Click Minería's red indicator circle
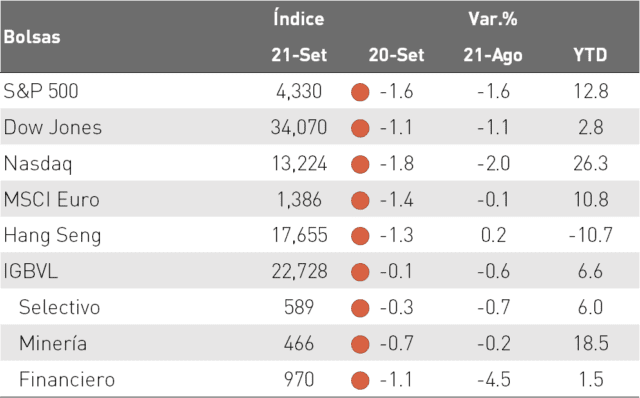 tap(360, 344)
